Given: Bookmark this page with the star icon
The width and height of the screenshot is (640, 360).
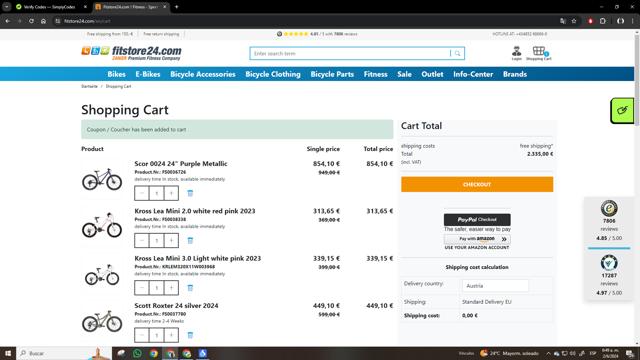Looking at the screenshot, I should [x=574, y=21].
